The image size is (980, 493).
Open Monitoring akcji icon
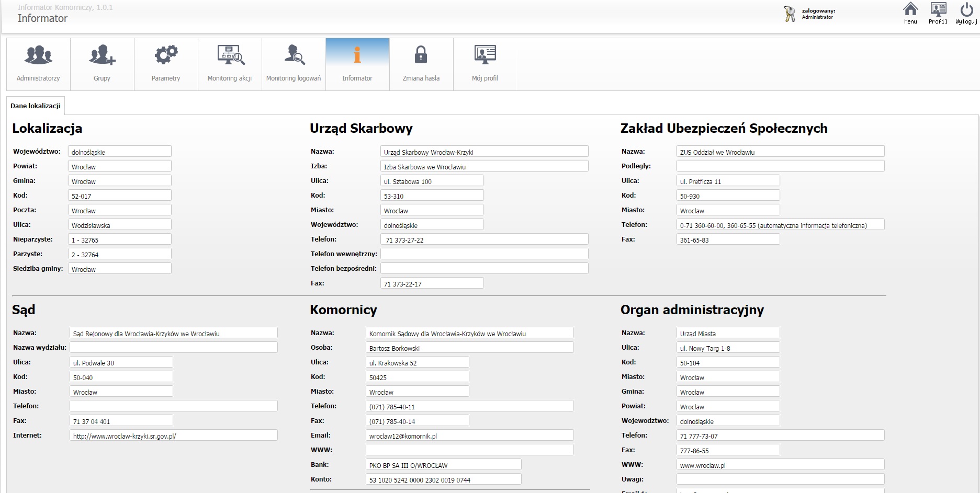(230, 55)
